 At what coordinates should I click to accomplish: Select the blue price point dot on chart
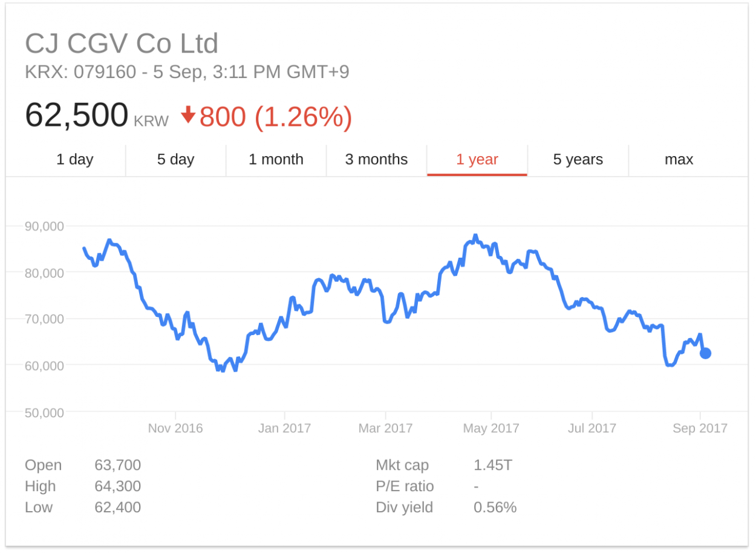pyautogui.click(x=706, y=354)
